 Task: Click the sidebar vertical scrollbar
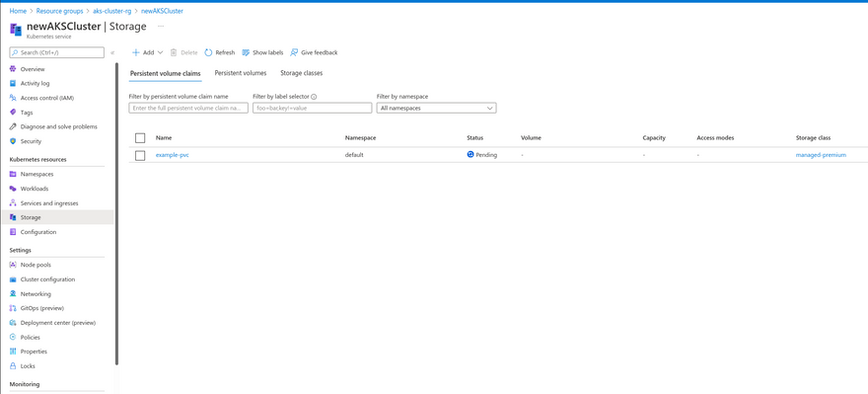pos(116,213)
